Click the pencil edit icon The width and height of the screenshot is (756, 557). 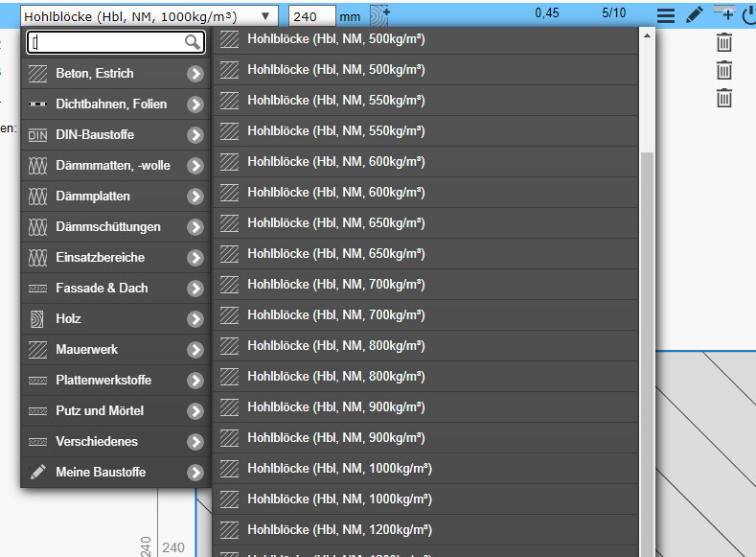(695, 15)
